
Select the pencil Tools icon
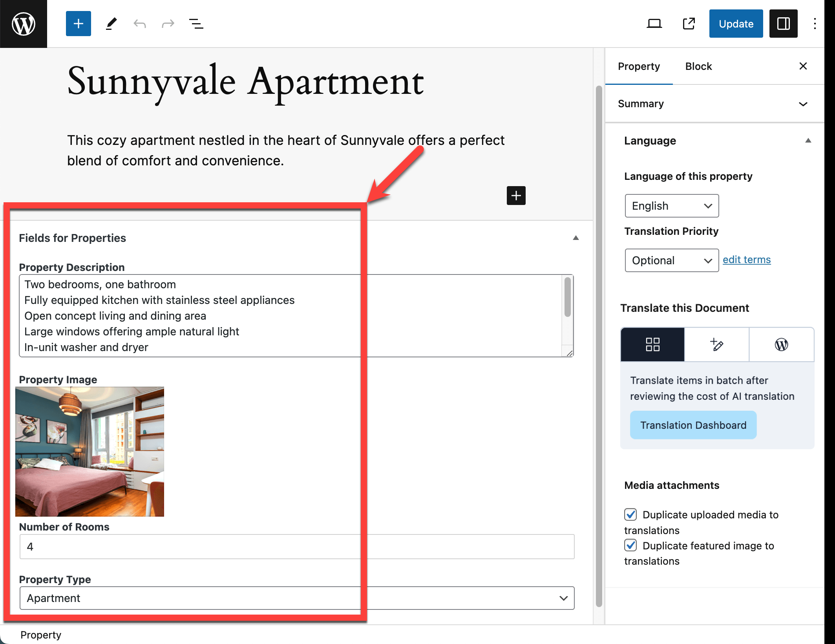[x=111, y=24]
